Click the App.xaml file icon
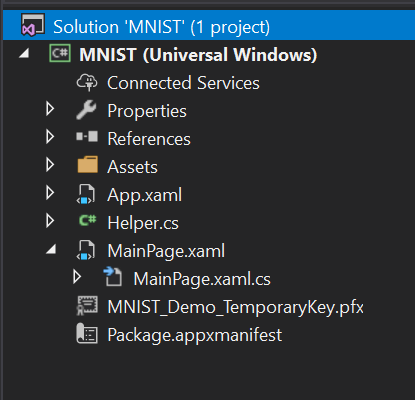Viewport: 415px width, 400px height. 86,194
